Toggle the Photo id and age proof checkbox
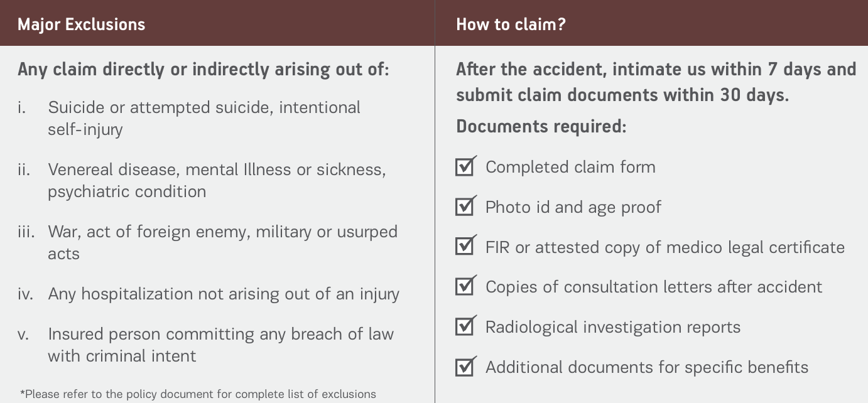Screen dimensions: 868x403 click(465, 207)
